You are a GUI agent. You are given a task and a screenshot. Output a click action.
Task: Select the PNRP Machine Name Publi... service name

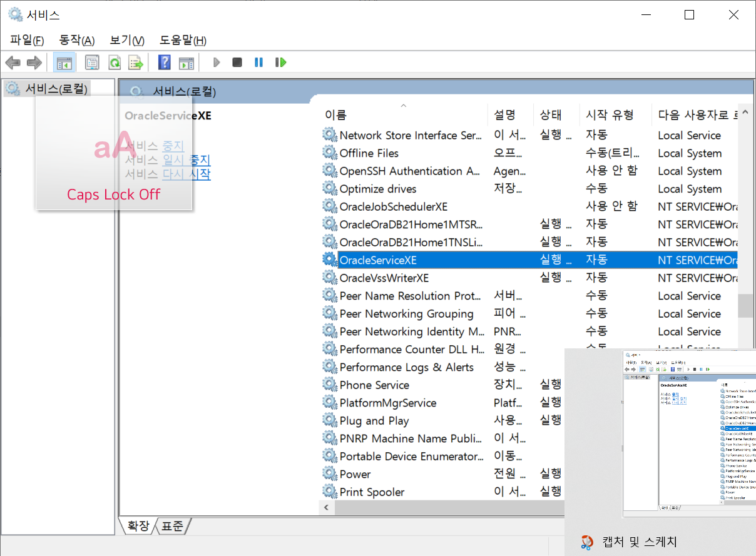pyautogui.click(x=411, y=438)
